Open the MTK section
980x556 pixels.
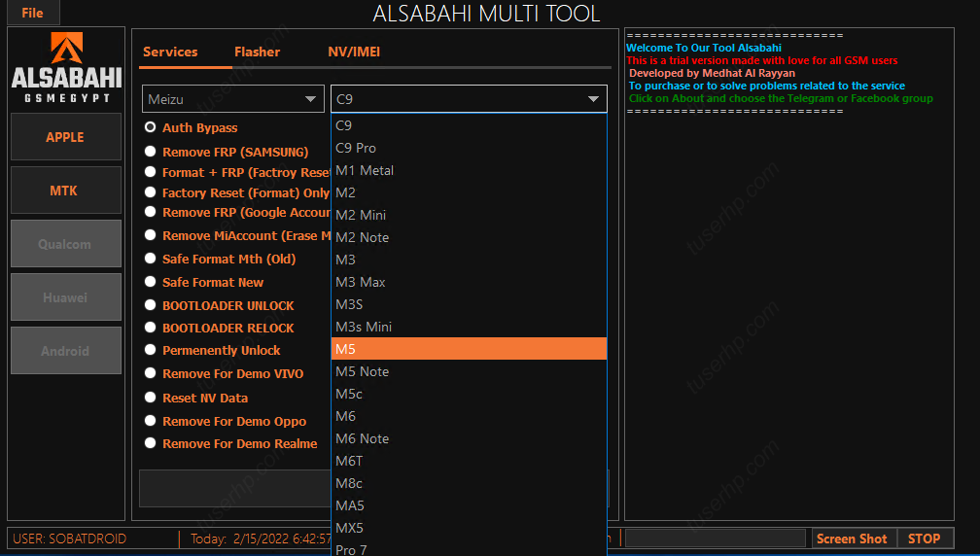[x=66, y=191]
